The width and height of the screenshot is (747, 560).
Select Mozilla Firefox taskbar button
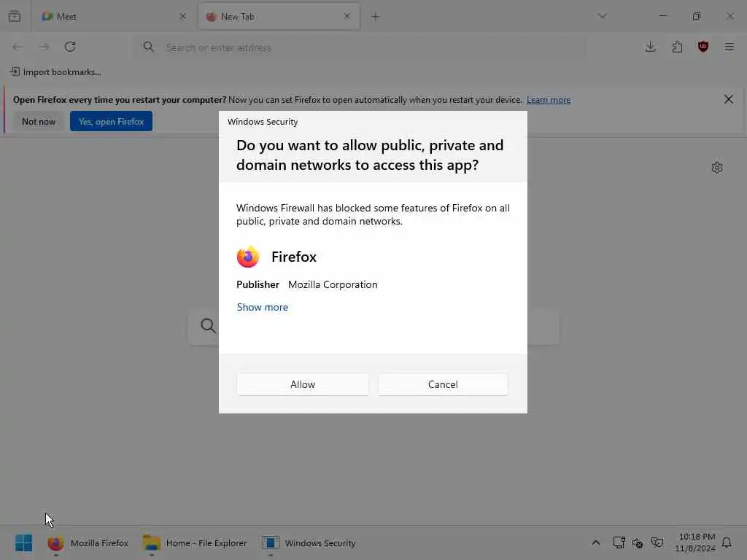click(88, 542)
